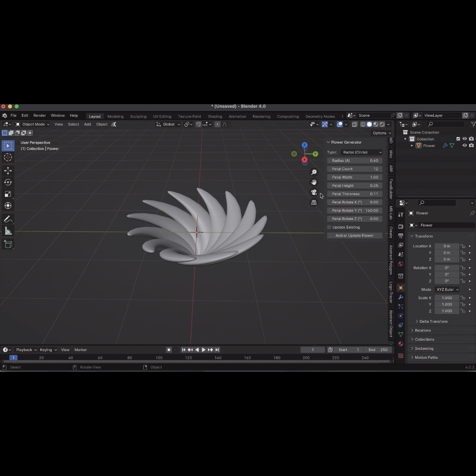
Task: Switch to Solid viewport shading
Action: pyautogui.click(x=370, y=124)
